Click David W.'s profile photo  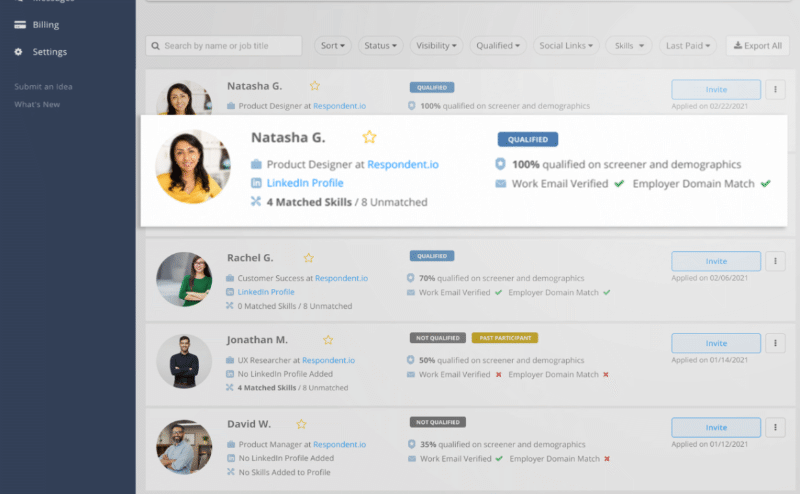coord(184,447)
